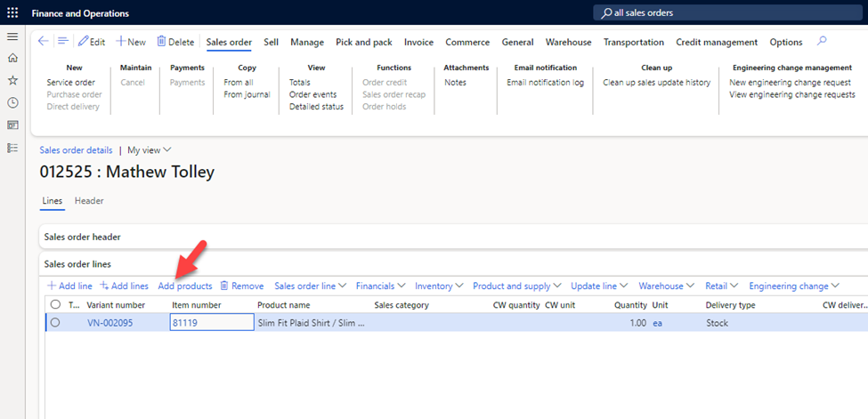
Task: Expand the My view dropdown
Action: tap(150, 150)
